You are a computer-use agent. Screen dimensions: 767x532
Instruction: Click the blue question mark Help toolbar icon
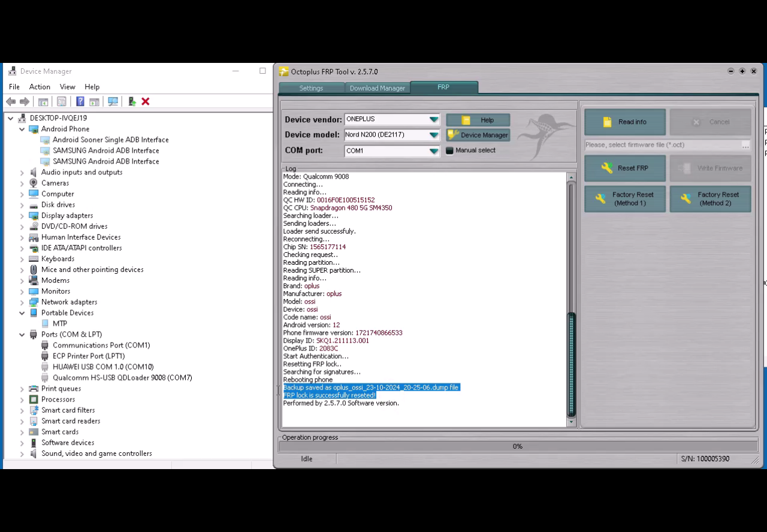pyautogui.click(x=80, y=102)
